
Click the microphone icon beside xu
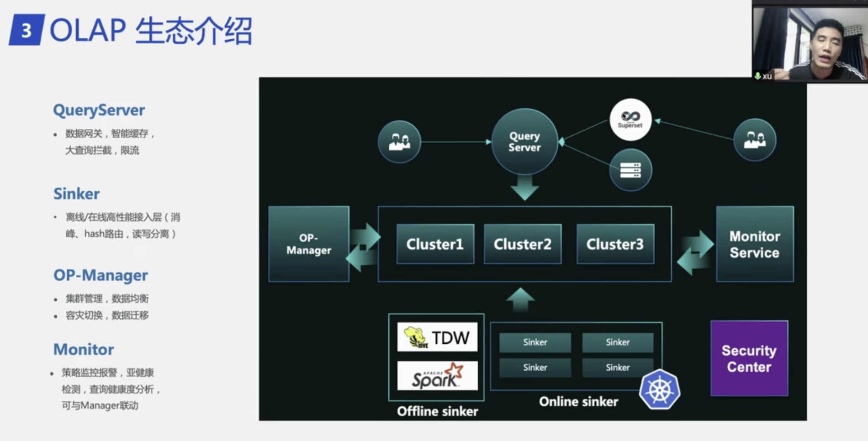tap(757, 76)
